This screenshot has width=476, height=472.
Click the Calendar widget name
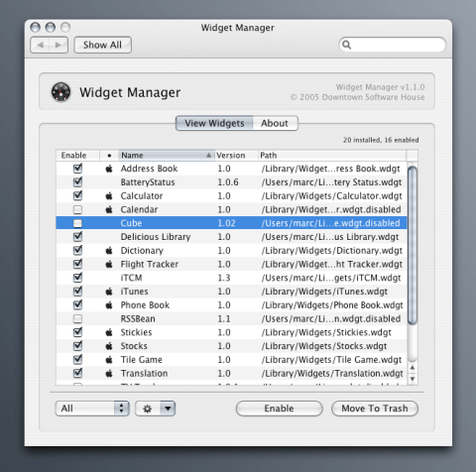tap(139, 209)
